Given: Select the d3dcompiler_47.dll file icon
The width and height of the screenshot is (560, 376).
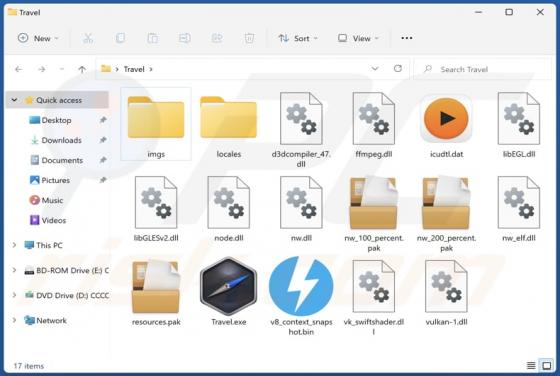Looking at the screenshot, I should coord(301,118).
